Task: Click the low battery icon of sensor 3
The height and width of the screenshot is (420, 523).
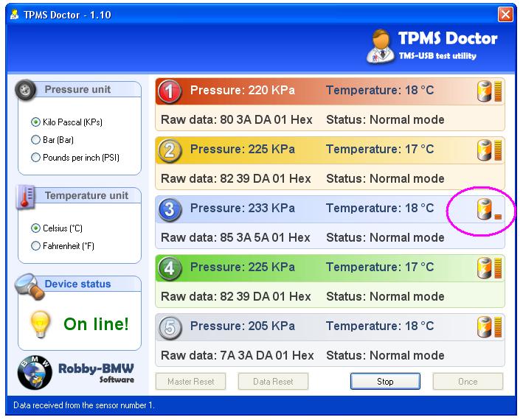Action: click(x=489, y=209)
